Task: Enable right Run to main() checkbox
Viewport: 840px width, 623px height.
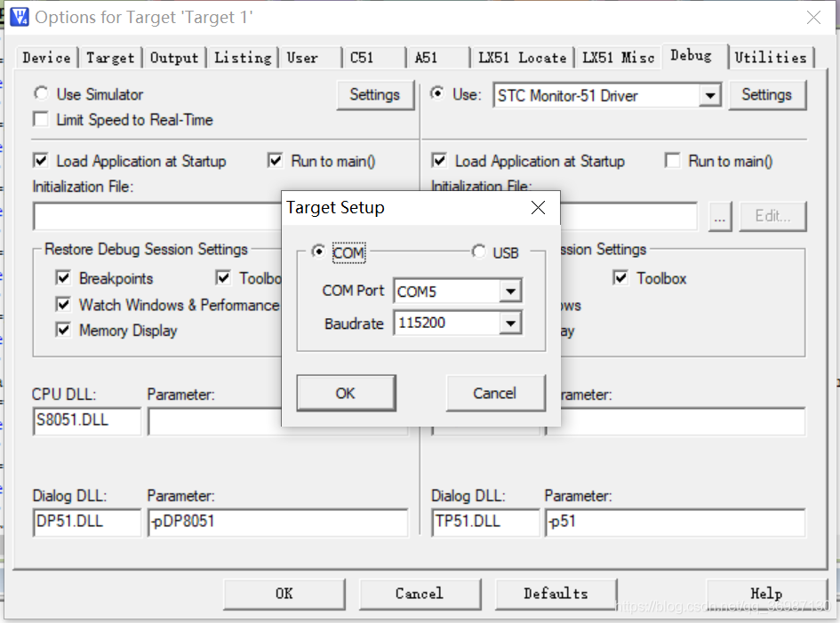Action: [x=672, y=161]
